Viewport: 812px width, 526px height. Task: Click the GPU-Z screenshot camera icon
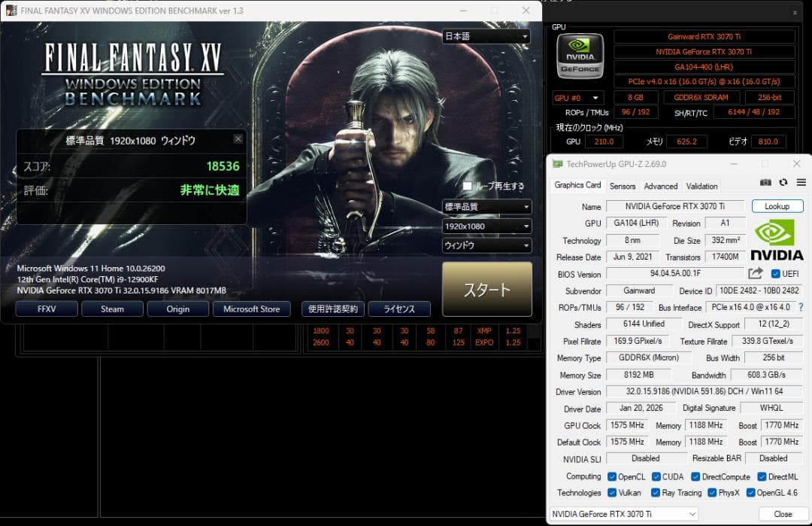point(765,182)
